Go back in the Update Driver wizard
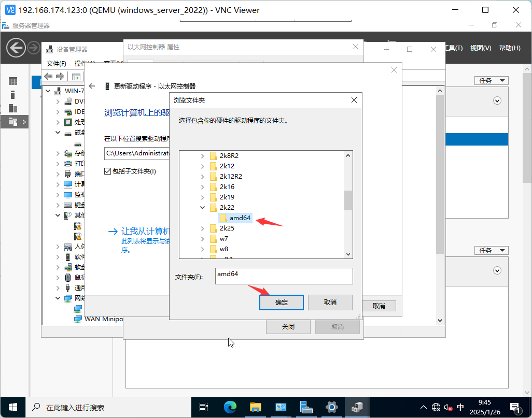Image resolution: width=532 pixels, height=418 pixels. pos(92,86)
